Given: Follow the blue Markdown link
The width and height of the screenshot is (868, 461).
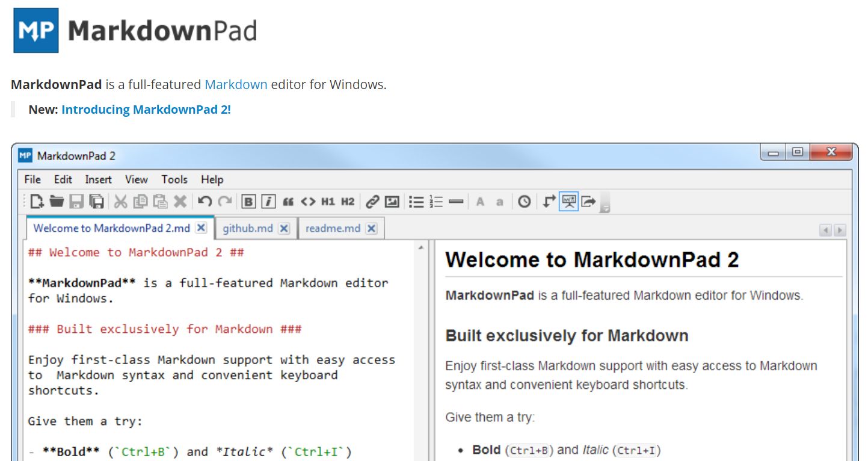Looking at the screenshot, I should 236,84.
